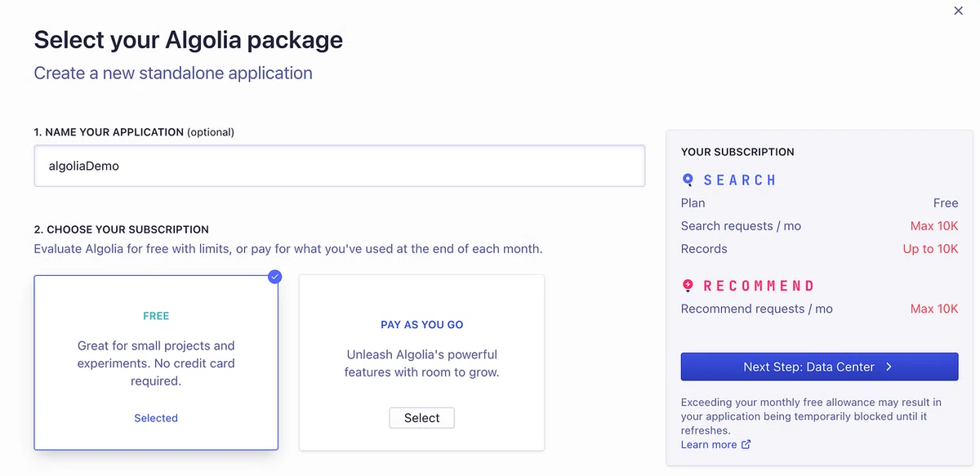Viewport: 980px width, 476px height.
Task: Click the 'Recommend requests / mo' label
Action: pyautogui.click(x=757, y=309)
